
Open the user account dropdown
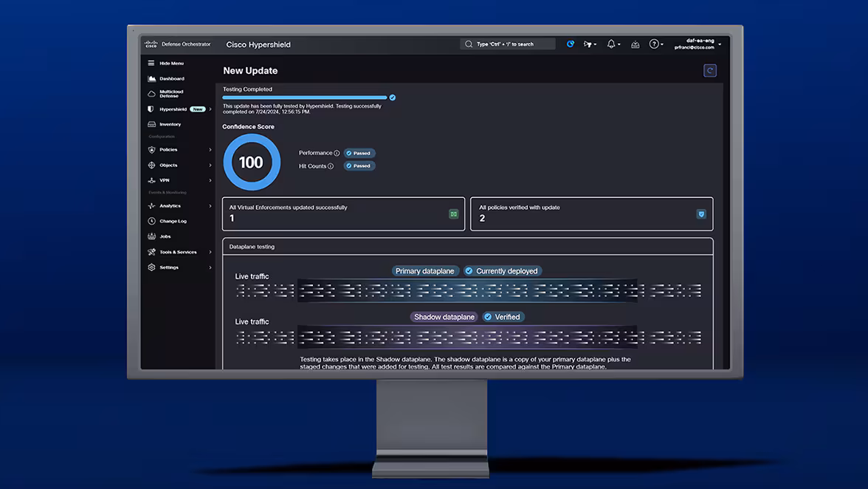(697, 44)
